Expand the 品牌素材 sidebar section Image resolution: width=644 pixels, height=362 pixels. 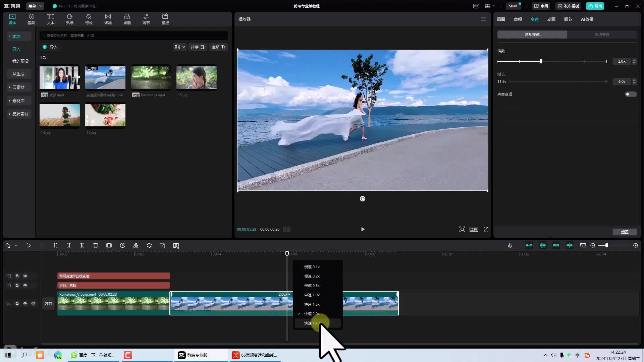19,114
